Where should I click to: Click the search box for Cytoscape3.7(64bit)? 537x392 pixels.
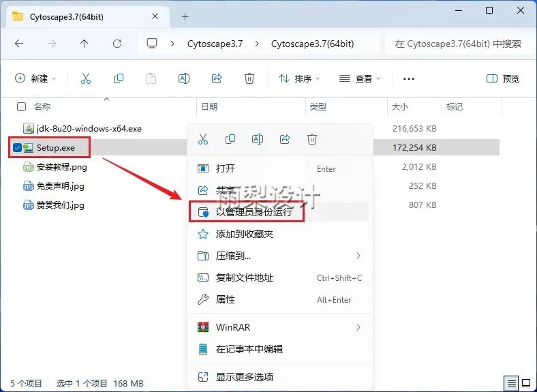click(459, 44)
